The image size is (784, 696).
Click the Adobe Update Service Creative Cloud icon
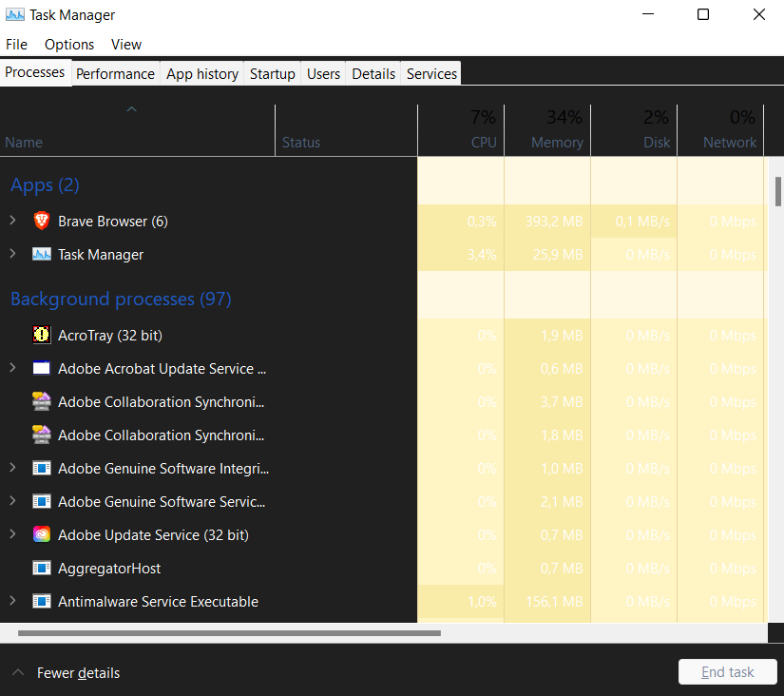42,534
